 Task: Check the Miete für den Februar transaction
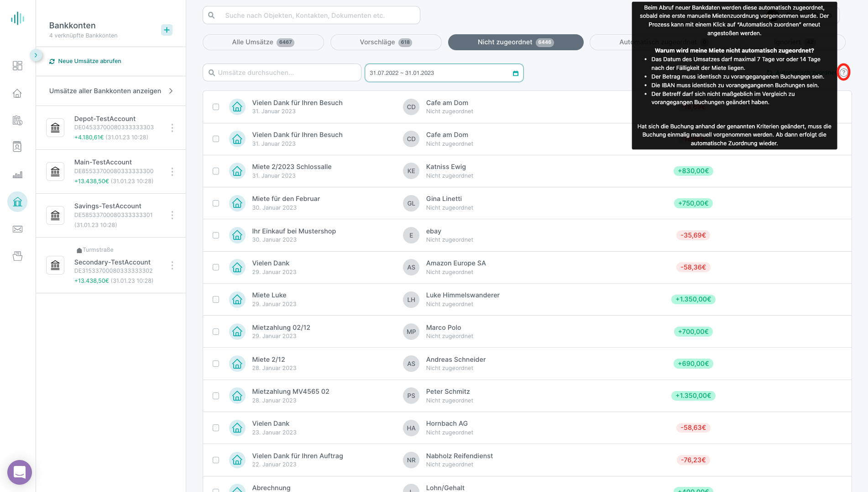[216, 203]
